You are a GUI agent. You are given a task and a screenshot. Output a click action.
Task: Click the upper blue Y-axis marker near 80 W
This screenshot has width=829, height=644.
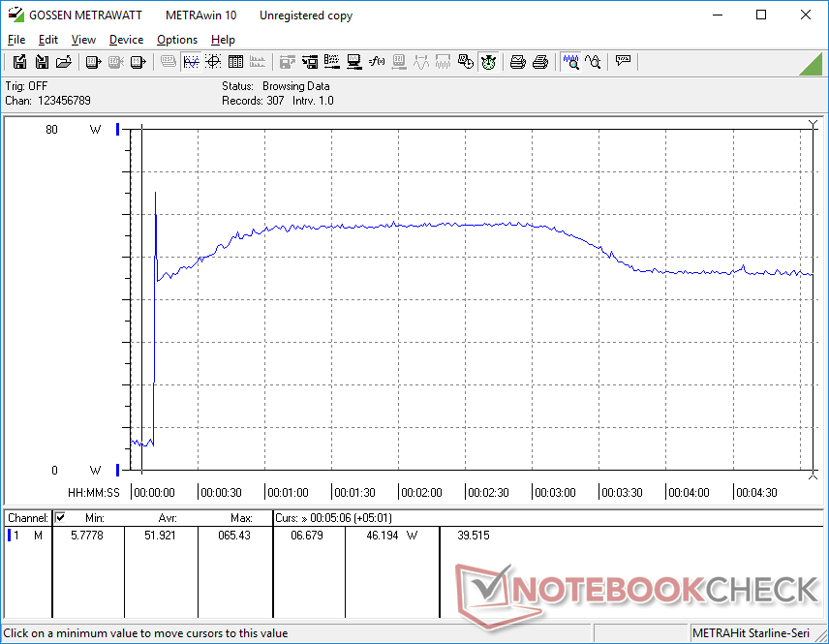pos(118,129)
